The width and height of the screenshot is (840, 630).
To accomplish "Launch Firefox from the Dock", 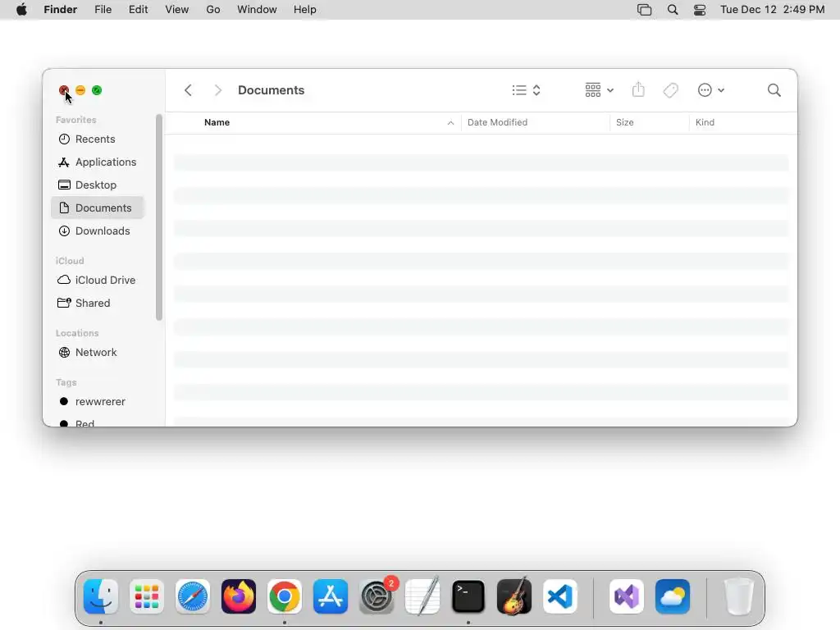I will 239,596.
